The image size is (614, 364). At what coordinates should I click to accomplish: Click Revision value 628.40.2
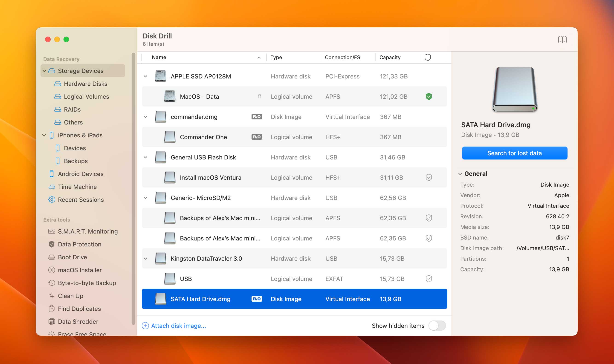[x=557, y=216]
